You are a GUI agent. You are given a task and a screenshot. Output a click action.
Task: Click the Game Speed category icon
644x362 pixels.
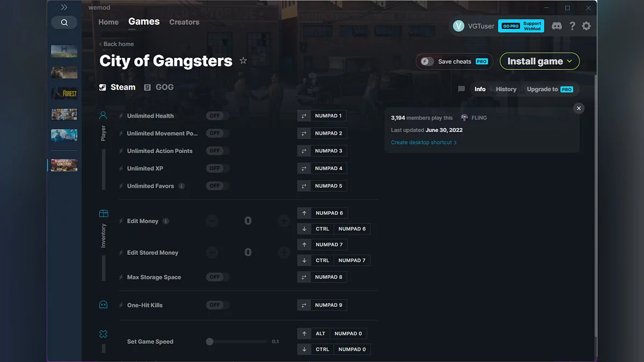(103, 334)
